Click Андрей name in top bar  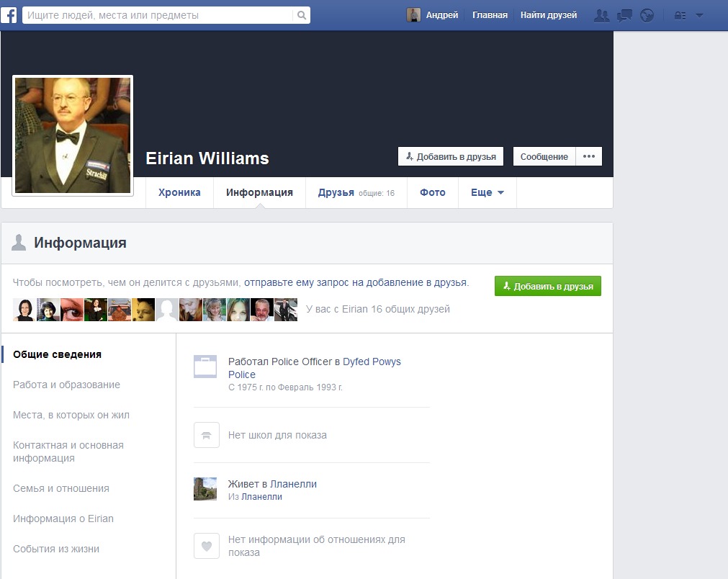click(x=442, y=15)
